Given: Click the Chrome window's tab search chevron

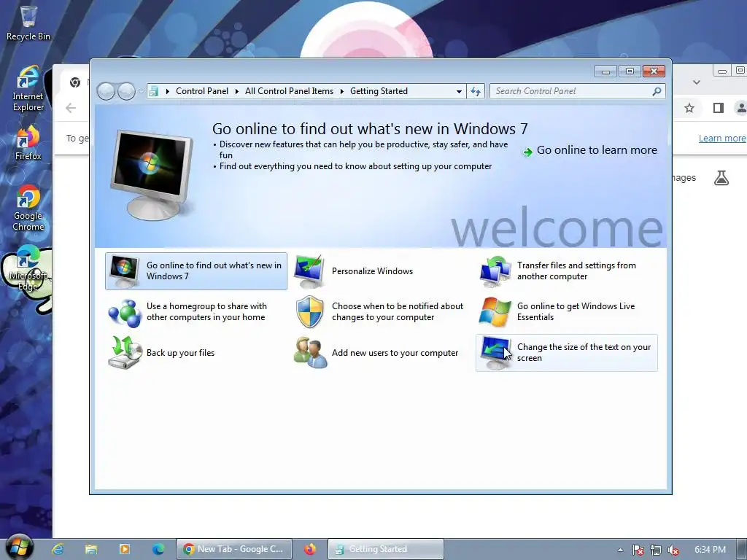Looking at the screenshot, I should pyautogui.click(x=697, y=82).
